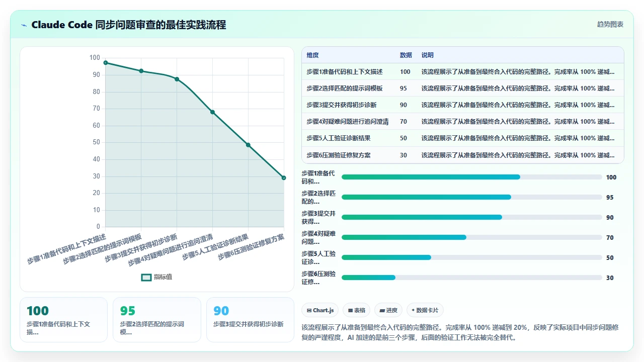Viewport: 644px width, 362px height.
Task: Click the 数据 column header
Action: click(406, 55)
